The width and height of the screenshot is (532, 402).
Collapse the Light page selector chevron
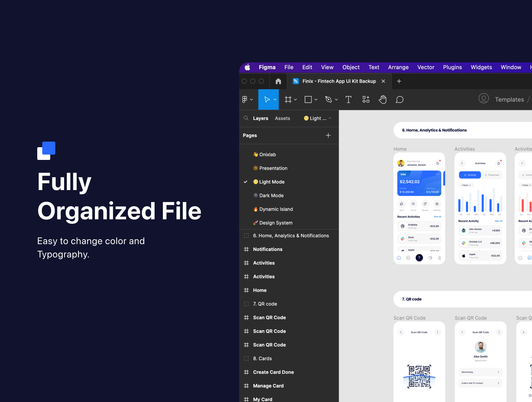tap(330, 118)
